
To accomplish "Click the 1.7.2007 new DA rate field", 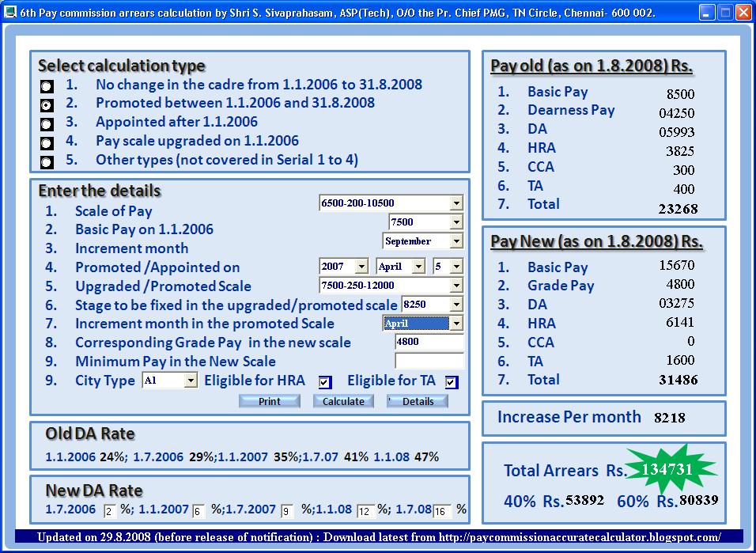I will [x=287, y=511].
